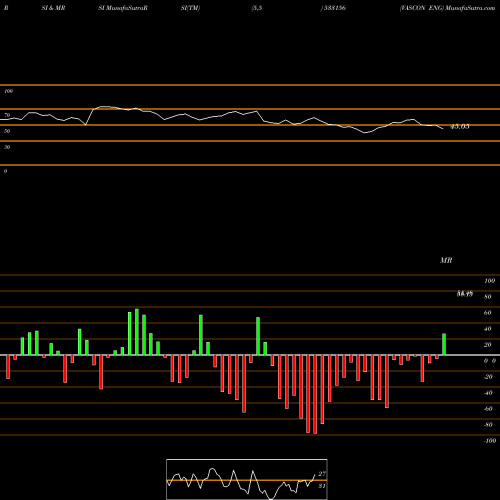Image resolution: width=500 pixels, height=500 pixels.
Task: Click the 60 label on MR axis
Action: (488, 313)
